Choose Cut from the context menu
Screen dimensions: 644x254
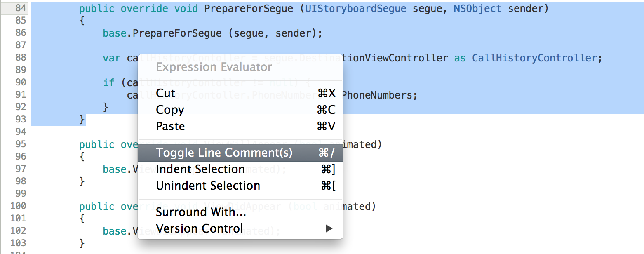click(x=166, y=93)
